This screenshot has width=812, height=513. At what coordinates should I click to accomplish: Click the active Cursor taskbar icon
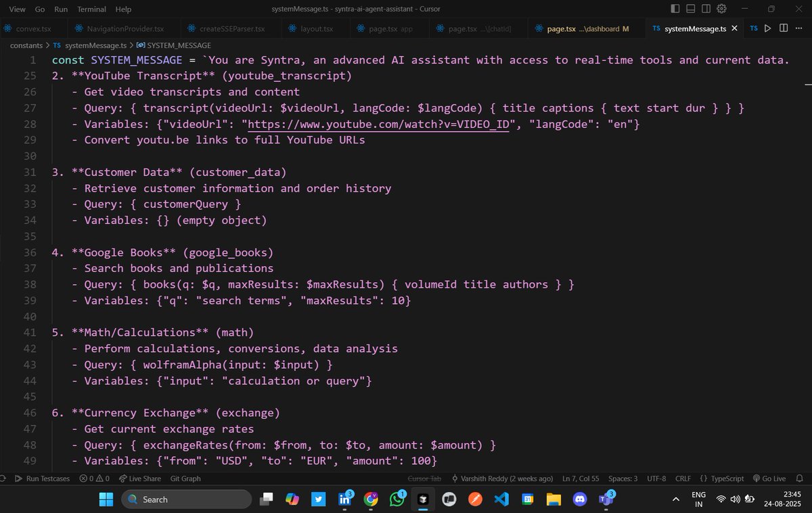[x=423, y=499]
